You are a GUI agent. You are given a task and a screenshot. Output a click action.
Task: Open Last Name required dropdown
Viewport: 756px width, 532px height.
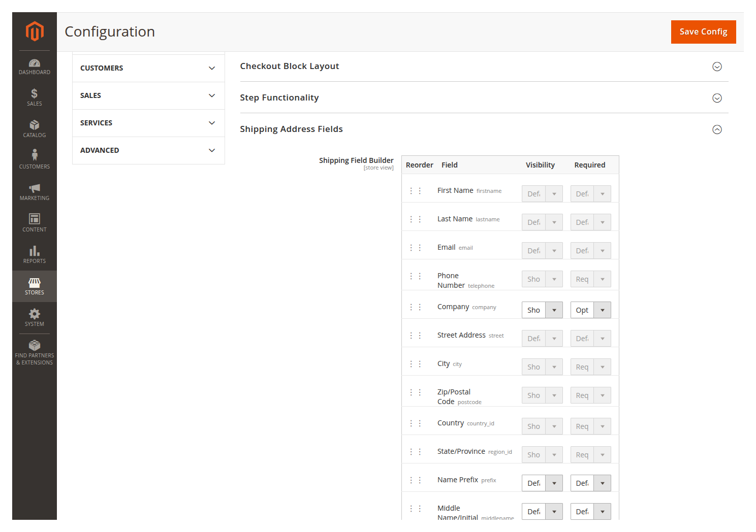coord(590,222)
